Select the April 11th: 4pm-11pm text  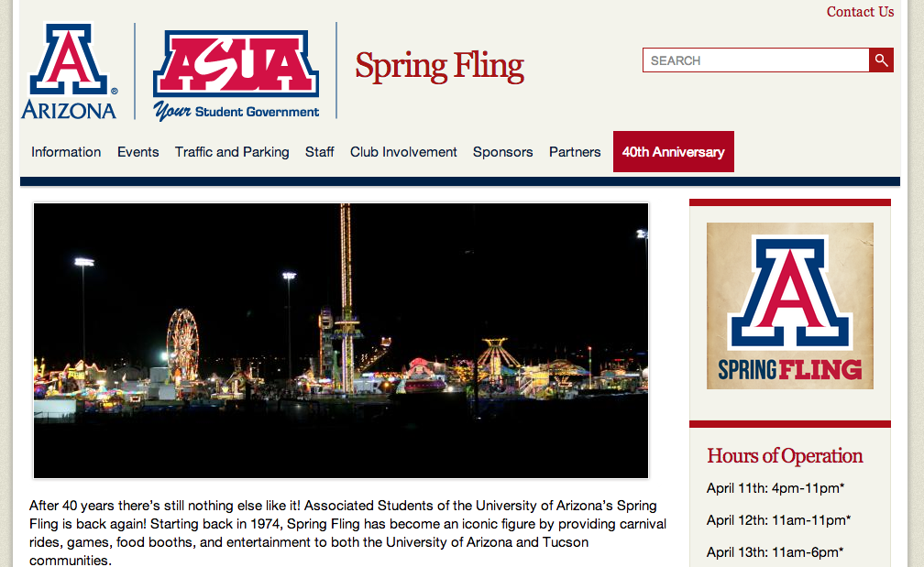tap(775, 488)
